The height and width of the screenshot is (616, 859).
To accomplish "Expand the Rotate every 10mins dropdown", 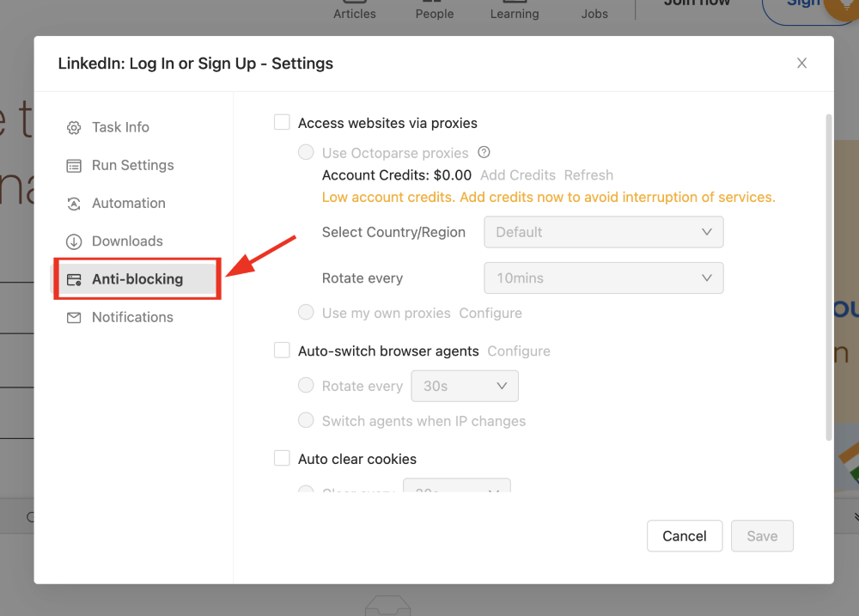I will pos(603,278).
